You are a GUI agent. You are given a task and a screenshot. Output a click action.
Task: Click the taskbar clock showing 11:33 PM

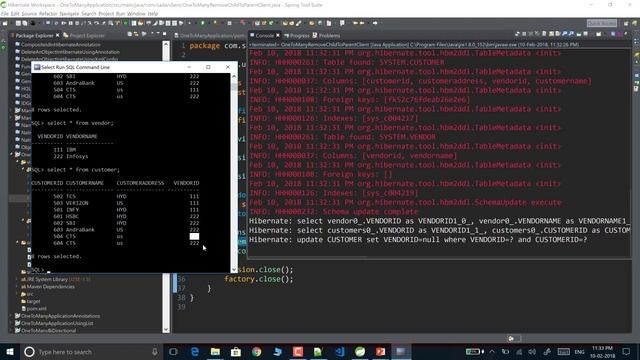click(602, 351)
